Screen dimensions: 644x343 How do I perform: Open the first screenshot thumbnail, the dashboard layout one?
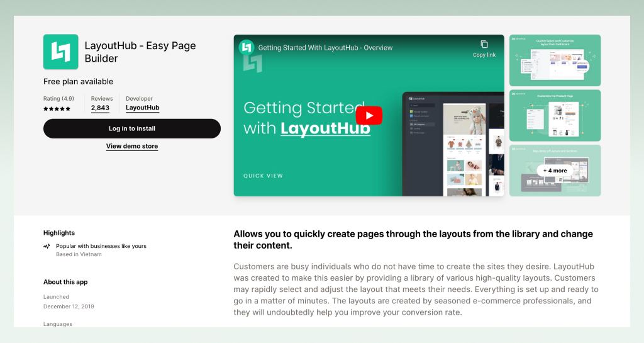point(555,60)
